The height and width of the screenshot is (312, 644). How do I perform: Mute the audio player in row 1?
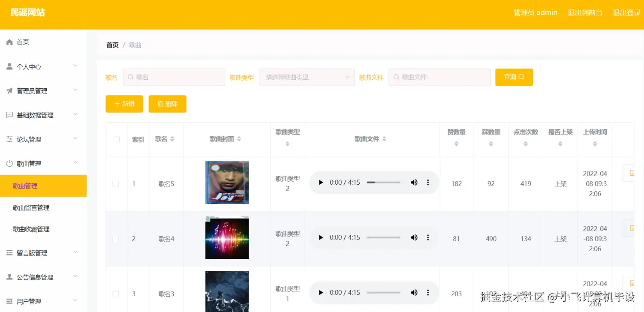[414, 182]
